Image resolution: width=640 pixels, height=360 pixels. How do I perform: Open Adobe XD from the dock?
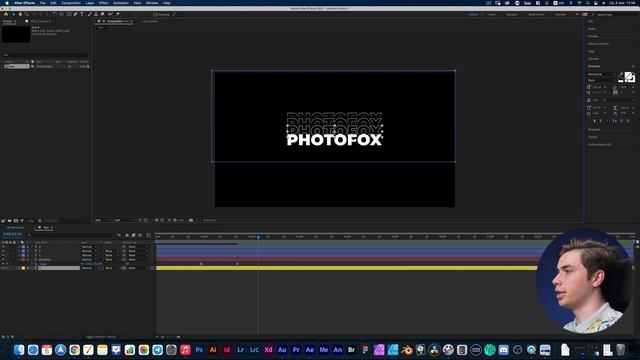tap(268, 350)
